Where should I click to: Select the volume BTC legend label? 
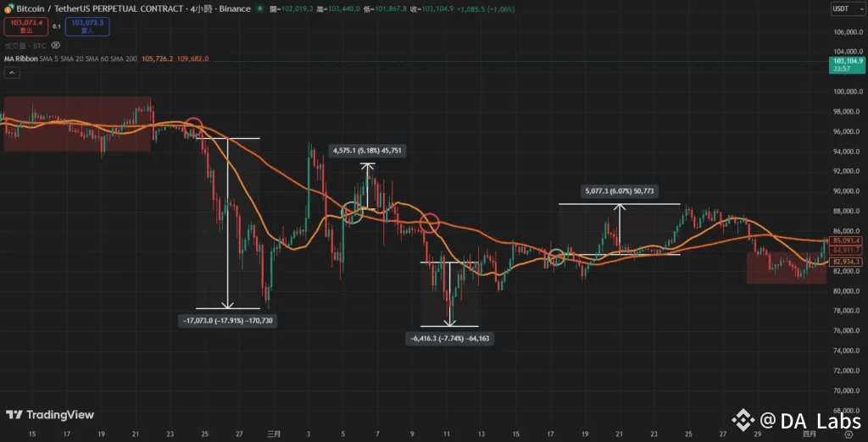point(25,46)
